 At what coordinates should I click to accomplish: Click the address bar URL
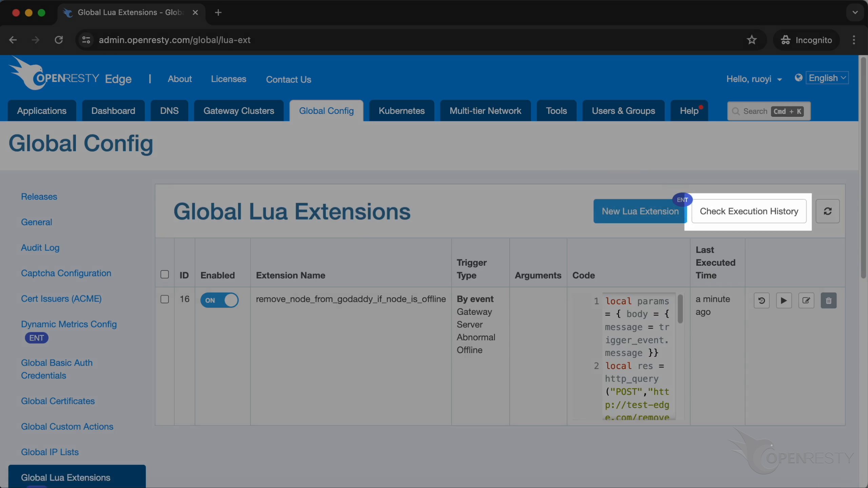click(x=175, y=40)
